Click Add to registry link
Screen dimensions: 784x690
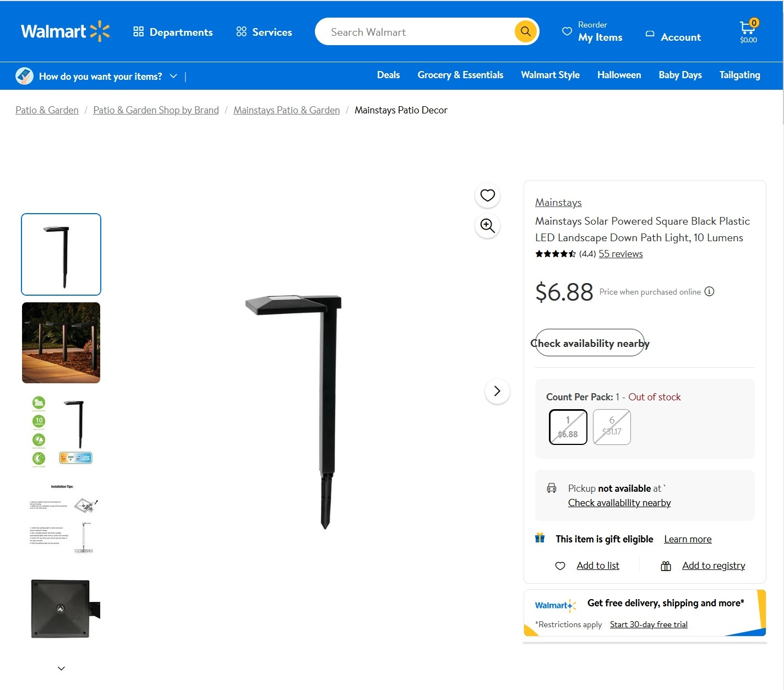[714, 566]
